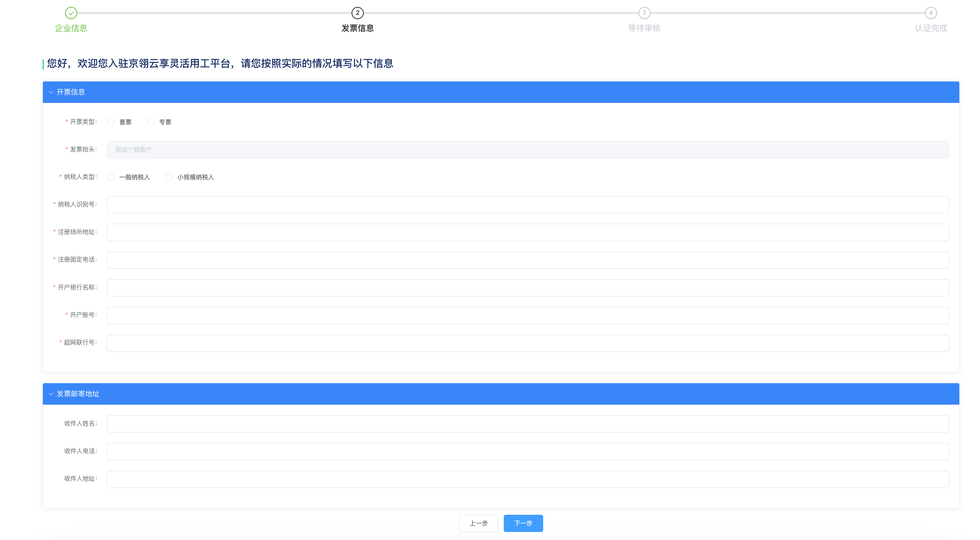
Task: Go back with 上一步 button
Action: click(478, 523)
